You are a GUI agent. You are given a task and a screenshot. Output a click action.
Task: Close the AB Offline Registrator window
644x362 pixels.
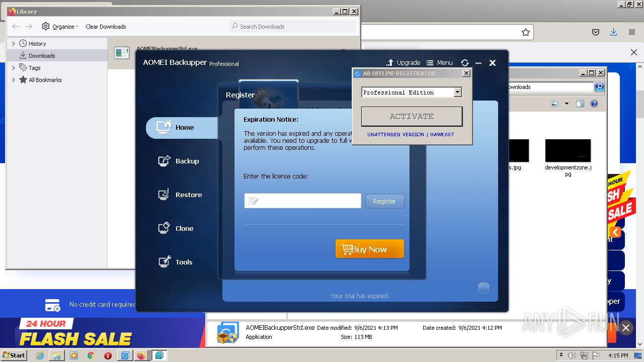pyautogui.click(x=466, y=73)
